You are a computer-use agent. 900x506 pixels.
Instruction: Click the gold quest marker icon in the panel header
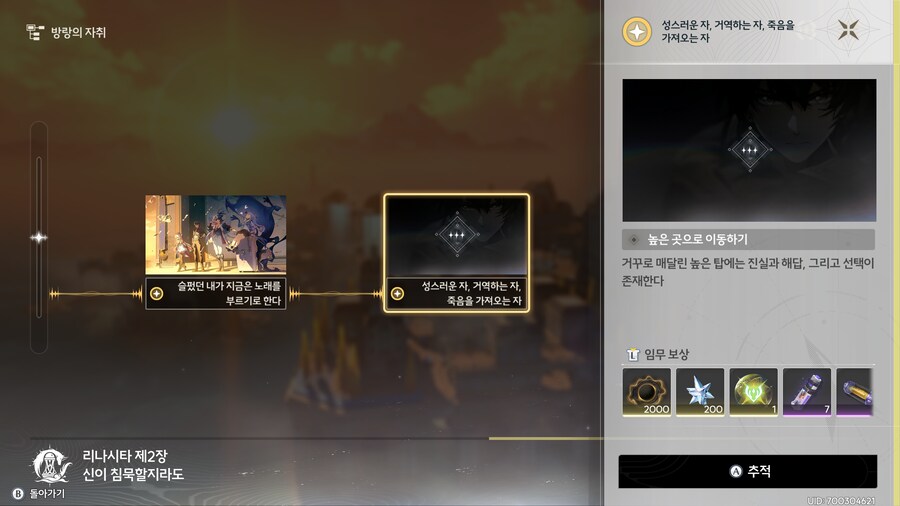(x=637, y=32)
